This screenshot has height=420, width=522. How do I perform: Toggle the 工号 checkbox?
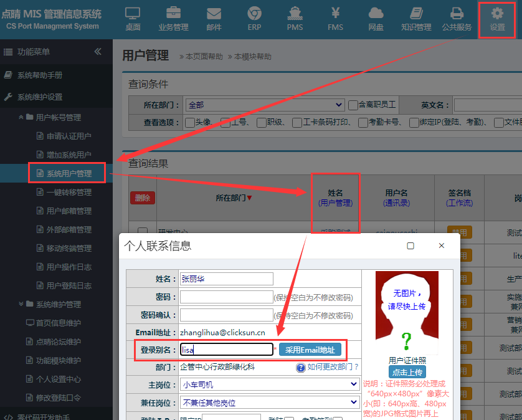pos(225,123)
